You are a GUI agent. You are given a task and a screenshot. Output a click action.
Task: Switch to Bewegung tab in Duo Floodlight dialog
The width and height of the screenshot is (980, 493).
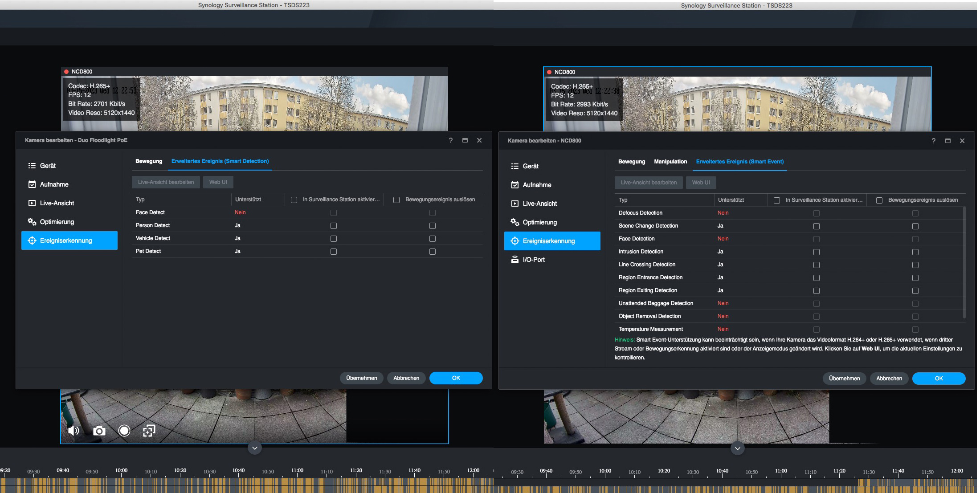pos(149,161)
